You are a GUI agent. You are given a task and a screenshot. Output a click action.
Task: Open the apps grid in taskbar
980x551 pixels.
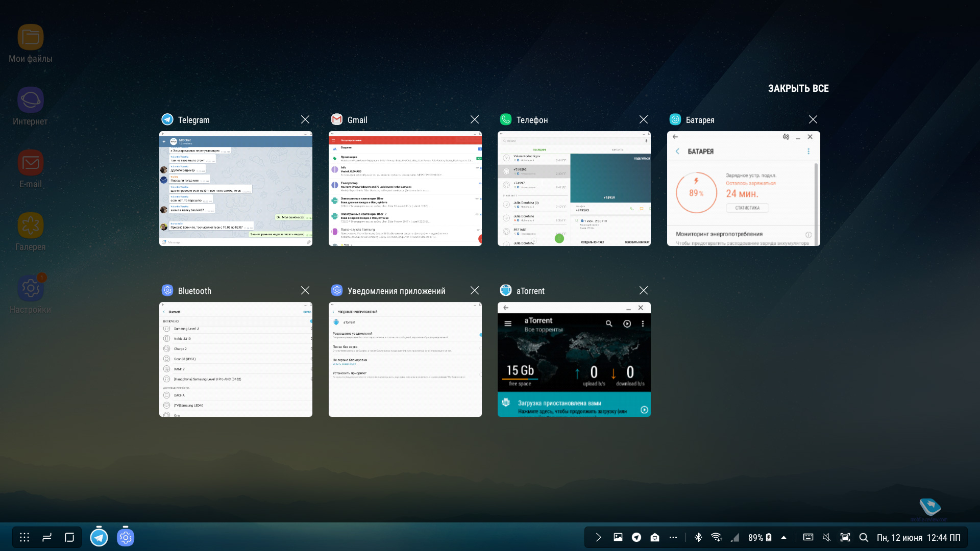tap(24, 537)
